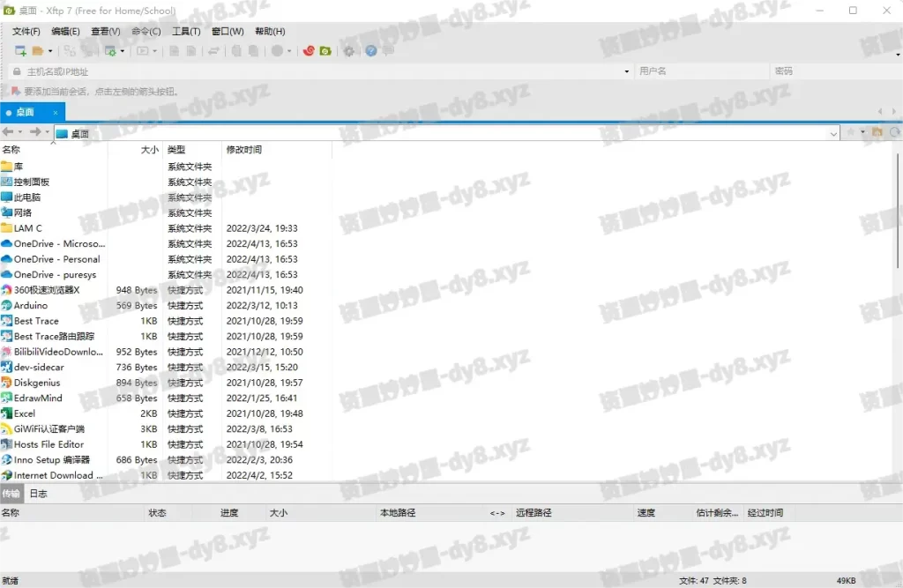Viewport: 903px width, 588px height.
Task: Click the favorites star icon near the address bar
Action: pos(850,132)
